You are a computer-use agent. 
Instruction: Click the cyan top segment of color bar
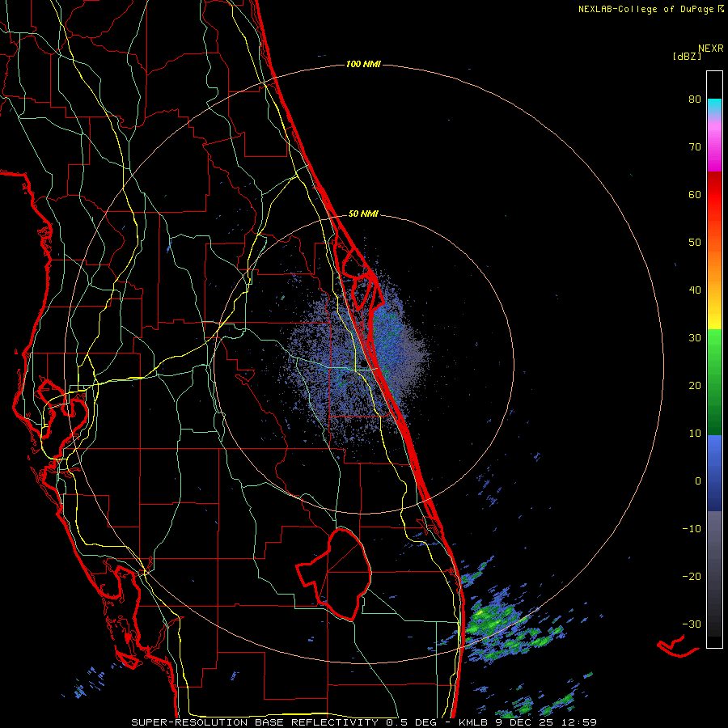tap(714, 105)
